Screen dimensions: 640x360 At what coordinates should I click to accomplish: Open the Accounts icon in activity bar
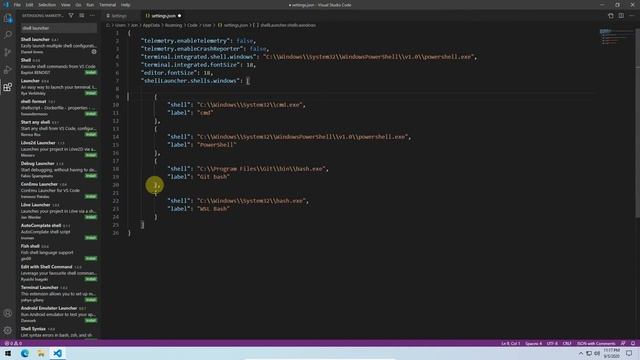8,313
